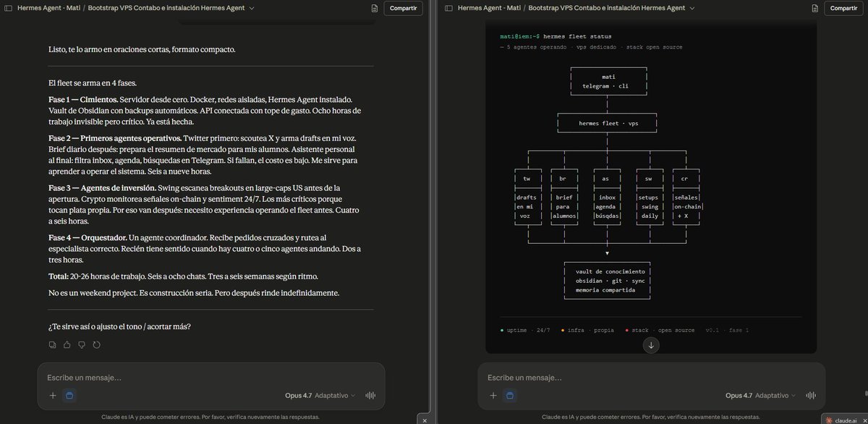Image resolution: width=868 pixels, height=424 pixels.
Task: Start voice mode in left window
Action: 371,395
